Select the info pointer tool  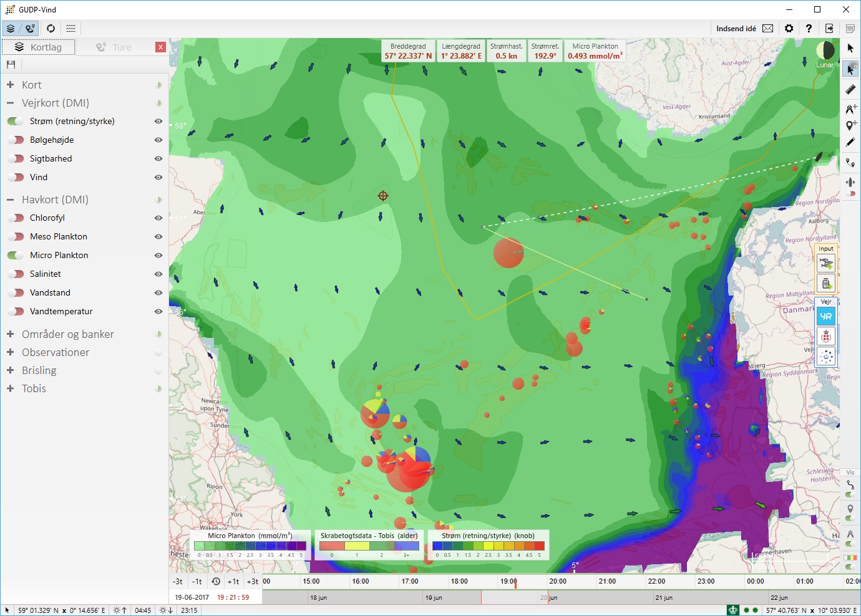pos(850,69)
